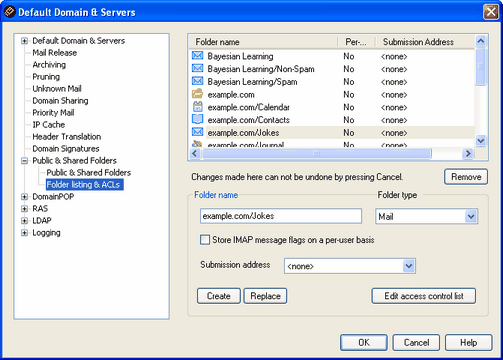Select the example.com/Contacts row text
This screenshot has width=503, height=360.
[x=249, y=120]
